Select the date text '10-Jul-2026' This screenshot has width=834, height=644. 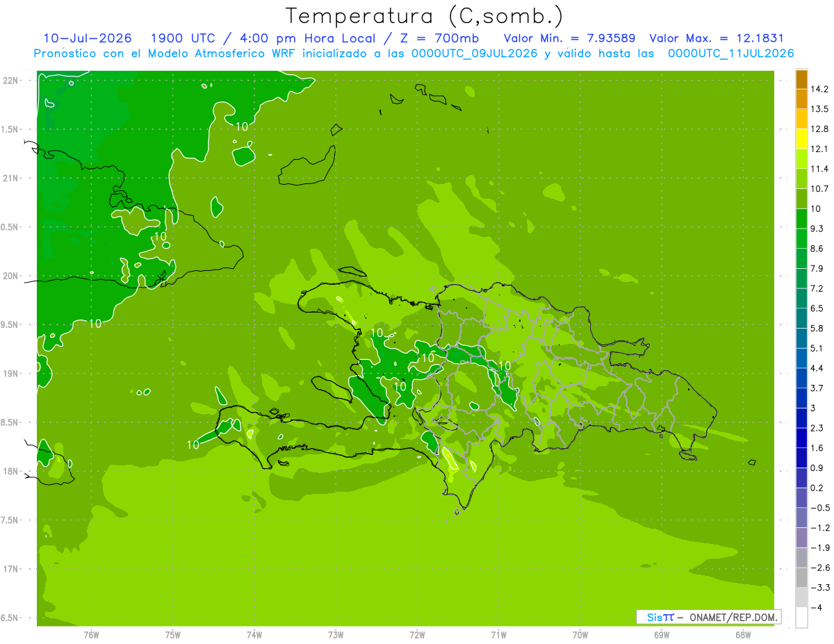pos(88,38)
